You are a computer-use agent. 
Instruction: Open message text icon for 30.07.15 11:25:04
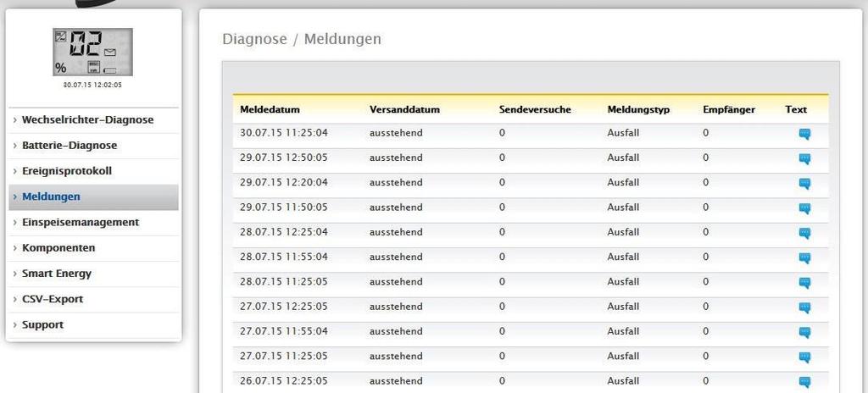pyautogui.click(x=804, y=134)
